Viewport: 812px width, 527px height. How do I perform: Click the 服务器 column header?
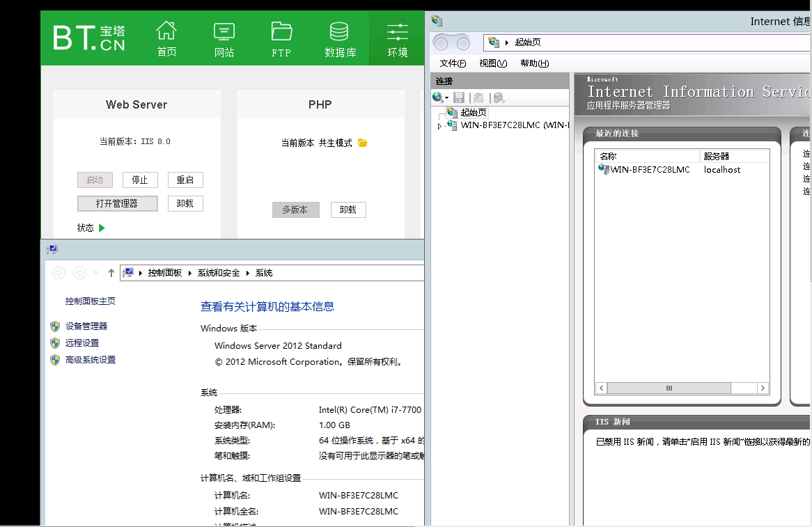point(734,156)
